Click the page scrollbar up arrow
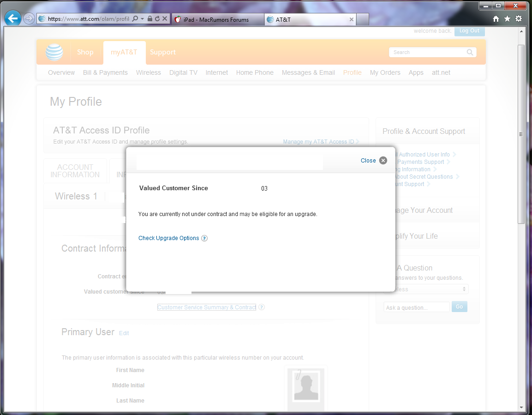This screenshot has height=415, width=532. pos(521,31)
